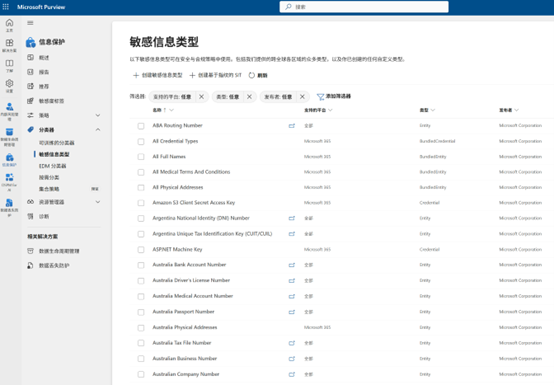Click the top search box
Screen dimensions: 554x385
(x=364, y=7)
